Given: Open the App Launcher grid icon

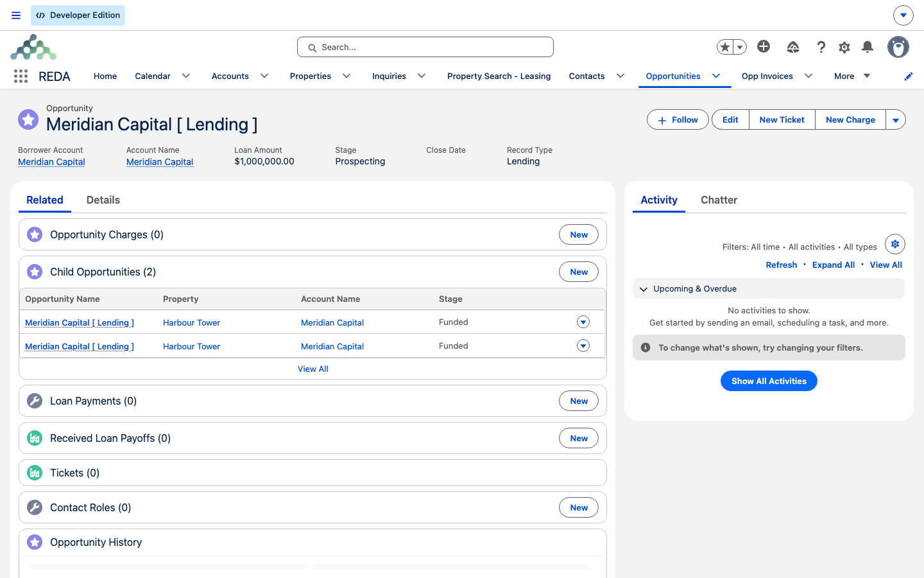Looking at the screenshot, I should point(21,76).
